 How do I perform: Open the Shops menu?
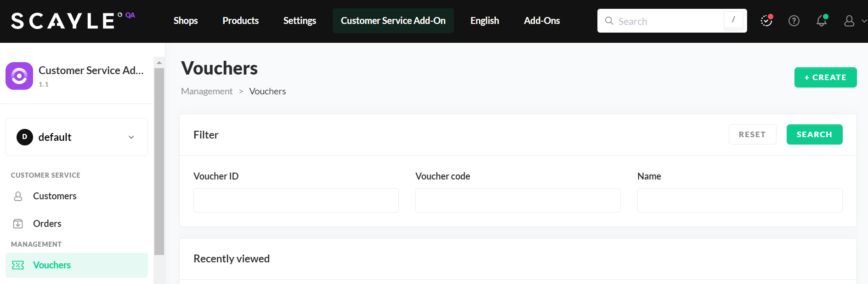coord(186,21)
